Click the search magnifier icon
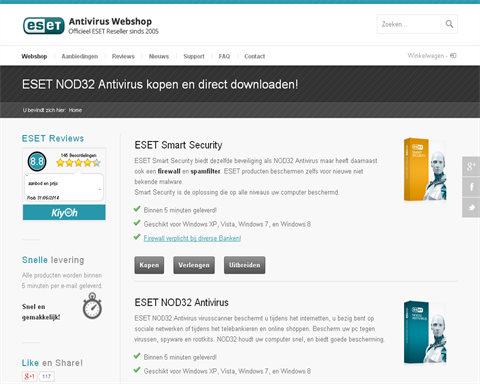 [449, 24]
